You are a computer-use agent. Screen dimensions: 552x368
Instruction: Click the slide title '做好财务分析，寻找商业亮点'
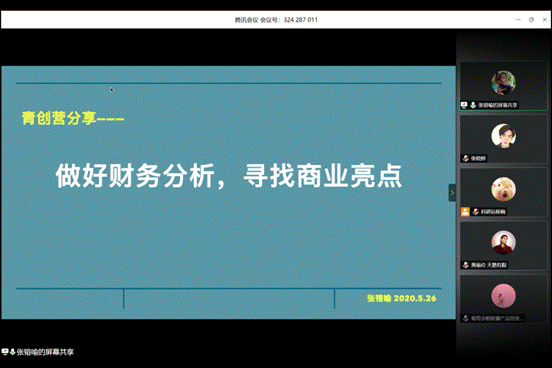pos(229,175)
